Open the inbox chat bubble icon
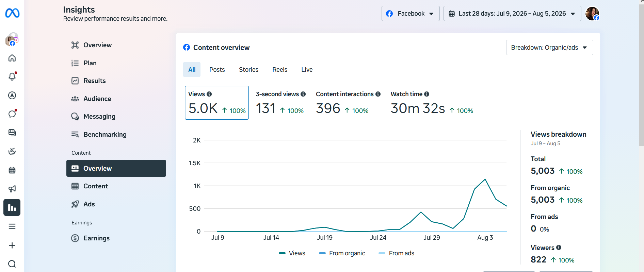The height and width of the screenshot is (272, 644). [12, 114]
